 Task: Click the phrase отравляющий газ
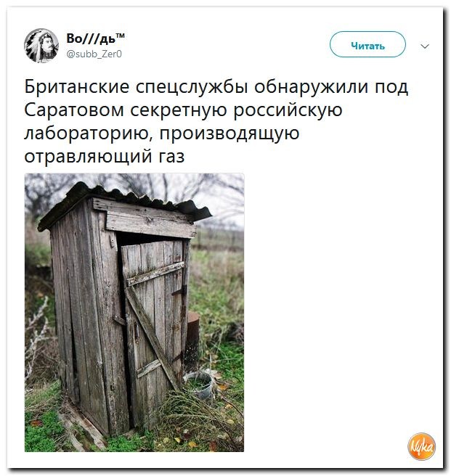pyautogui.click(x=105, y=157)
